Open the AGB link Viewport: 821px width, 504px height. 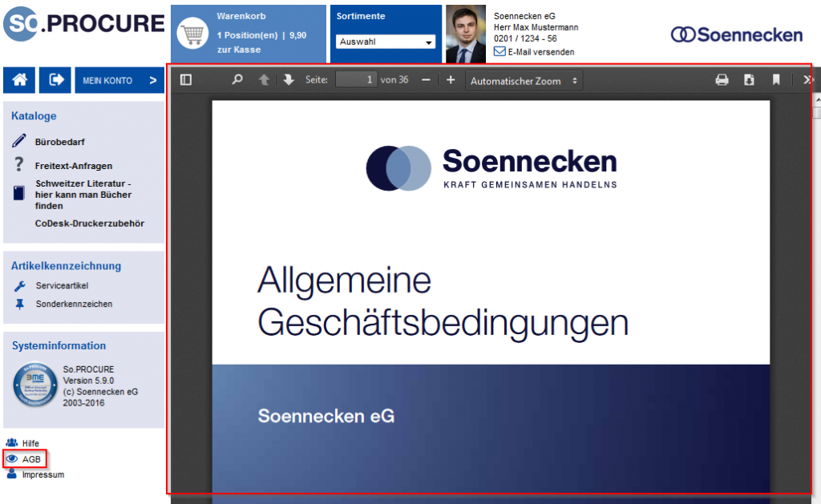(x=31, y=459)
